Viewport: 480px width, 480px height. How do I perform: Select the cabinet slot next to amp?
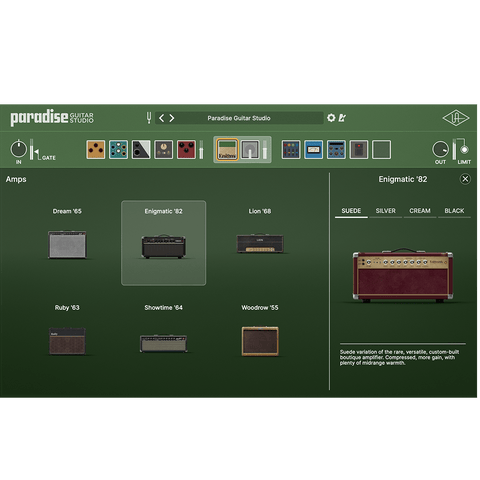coord(250,150)
